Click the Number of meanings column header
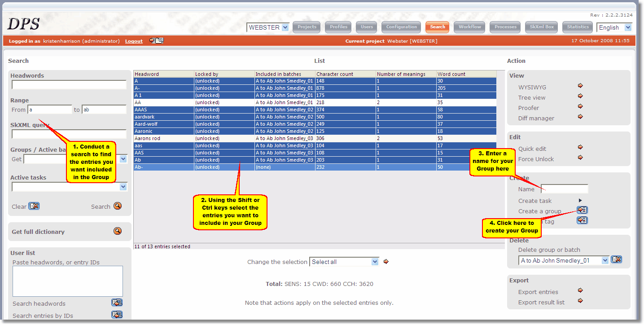Screen dimensions: 644x325 coord(406,74)
